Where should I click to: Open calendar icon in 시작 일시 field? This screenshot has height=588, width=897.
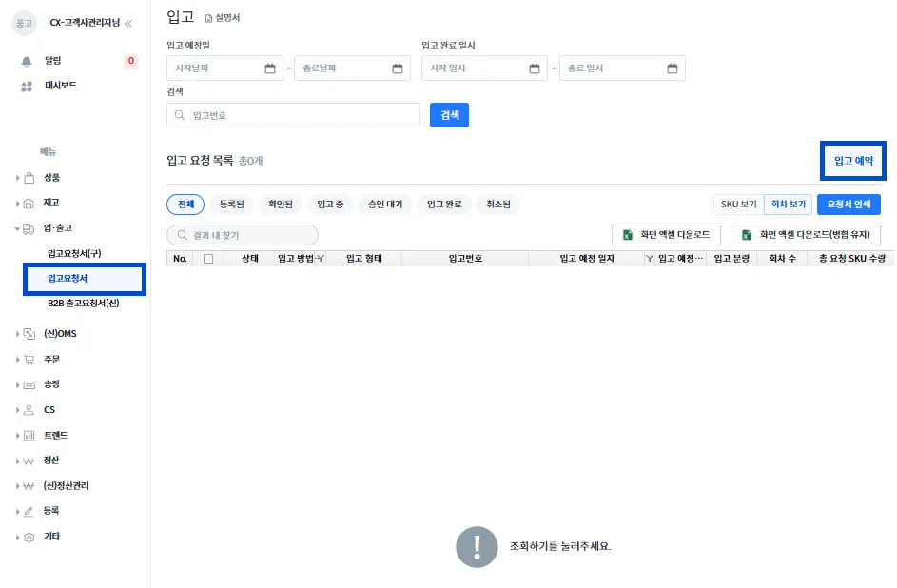pyautogui.click(x=535, y=69)
